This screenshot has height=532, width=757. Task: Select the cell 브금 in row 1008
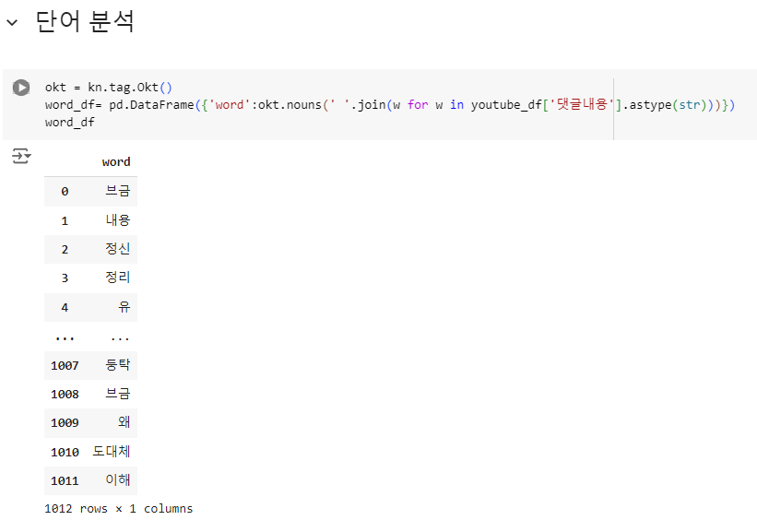click(x=118, y=394)
